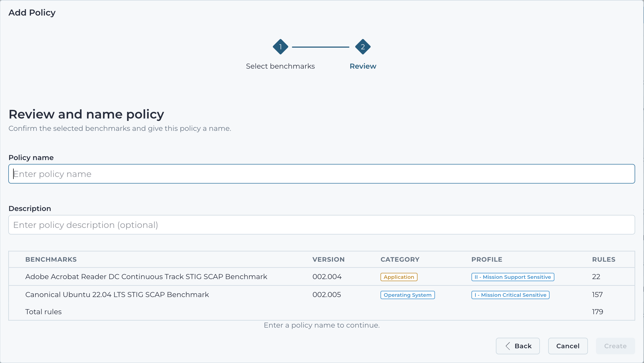
Task: Click the Review and name policy heading
Action: [x=86, y=114]
